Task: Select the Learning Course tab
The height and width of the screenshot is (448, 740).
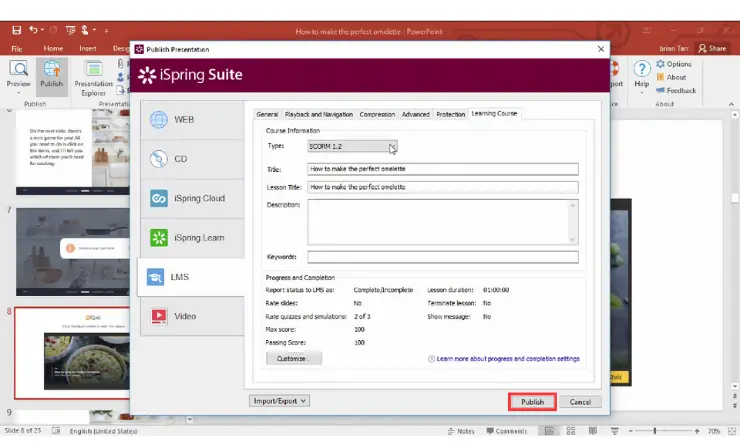Action: (494, 113)
